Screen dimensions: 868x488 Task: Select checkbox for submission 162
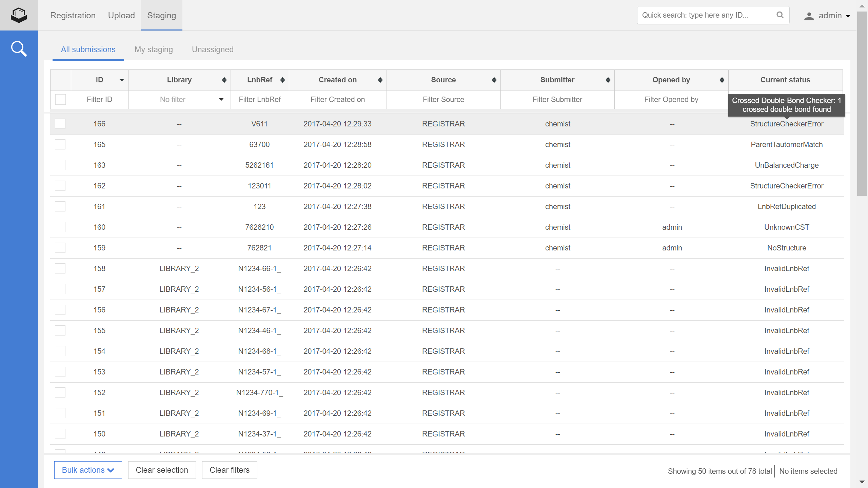(60, 186)
